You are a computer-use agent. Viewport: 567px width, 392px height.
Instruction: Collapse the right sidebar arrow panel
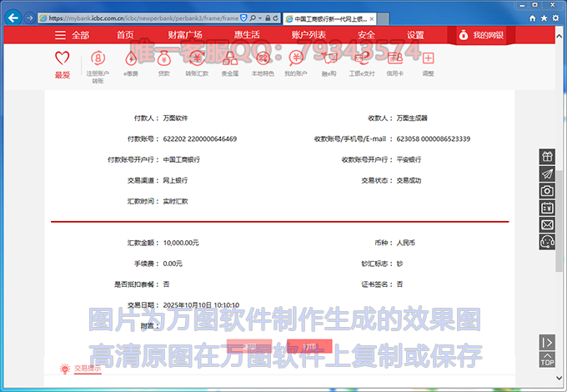(x=547, y=342)
